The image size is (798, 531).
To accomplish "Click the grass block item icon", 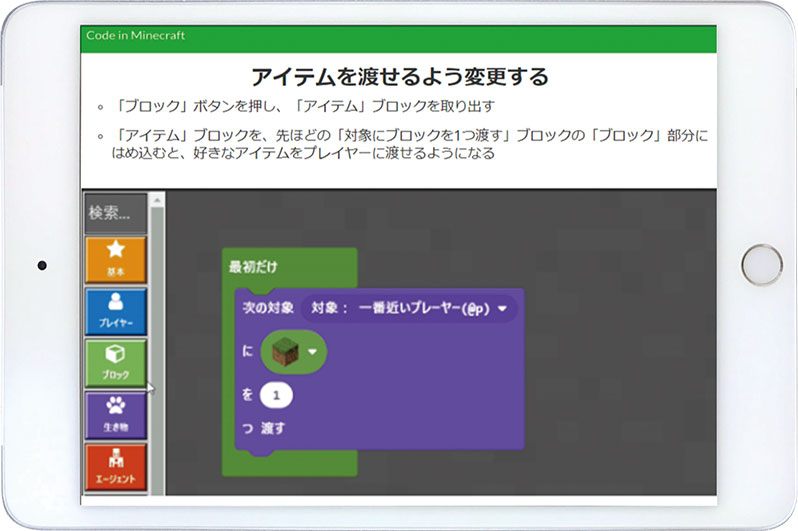I will (x=285, y=352).
